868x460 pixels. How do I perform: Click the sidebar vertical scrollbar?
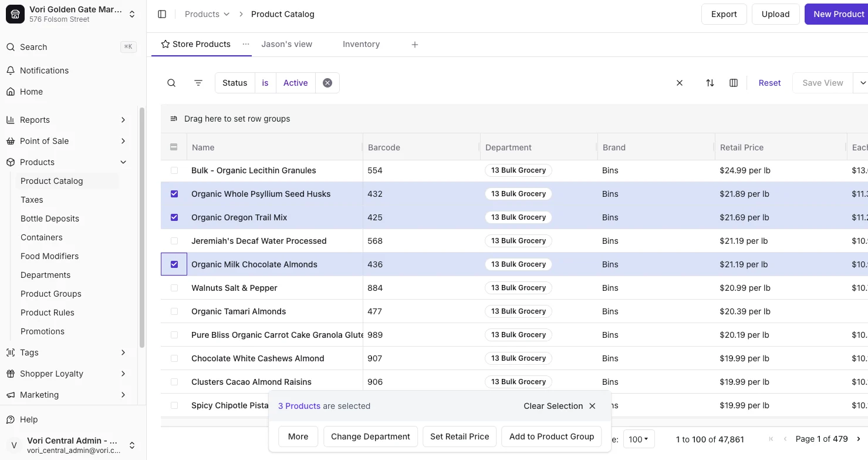pos(142,226)
